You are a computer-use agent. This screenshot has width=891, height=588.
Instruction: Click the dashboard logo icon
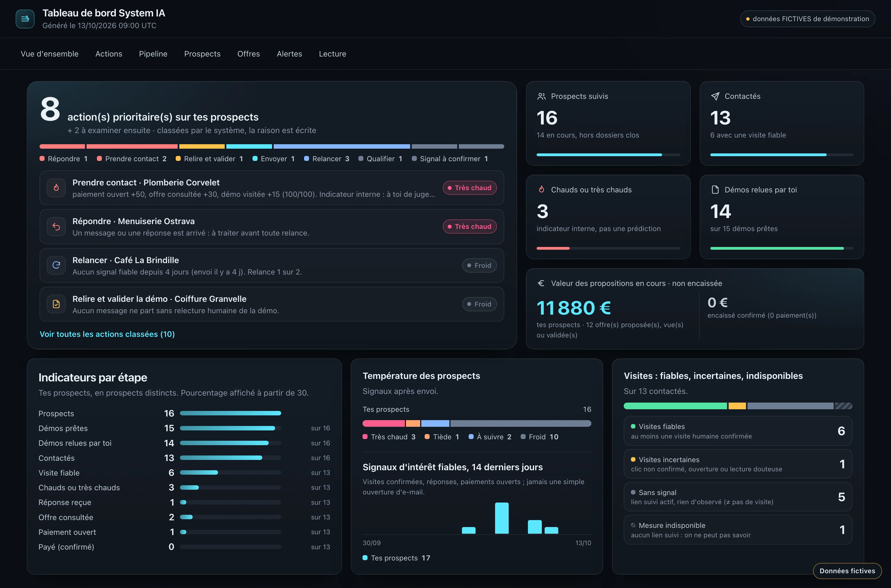coord(25,19)
